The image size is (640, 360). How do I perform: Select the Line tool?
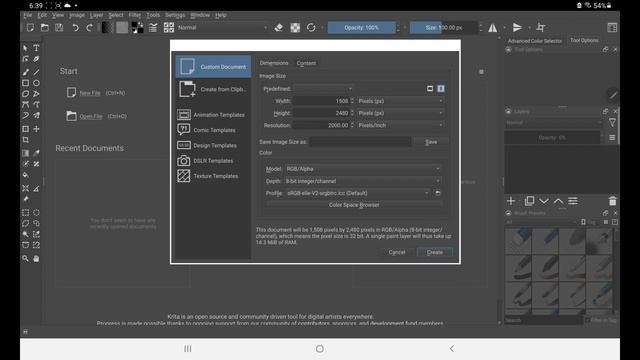click(x=36, y=72)
